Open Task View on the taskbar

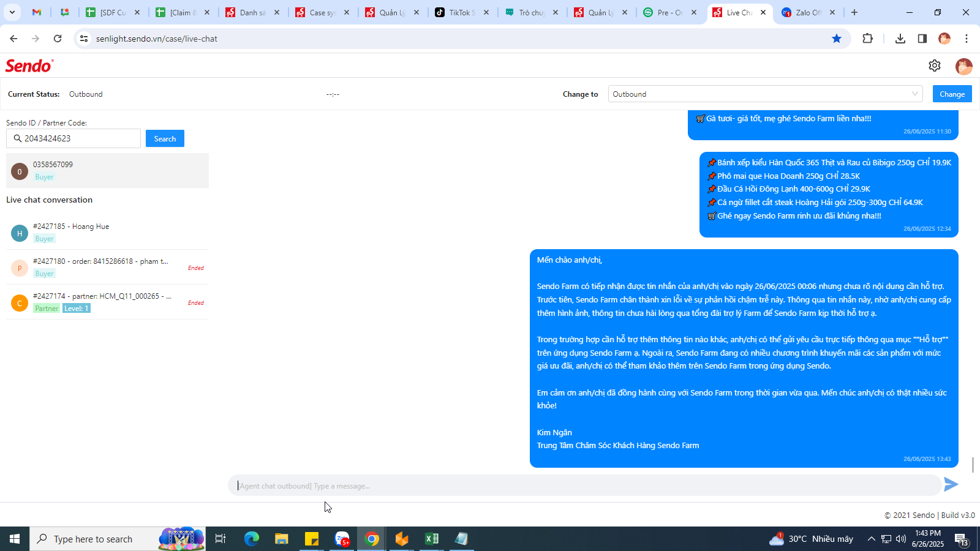[221, 539]
